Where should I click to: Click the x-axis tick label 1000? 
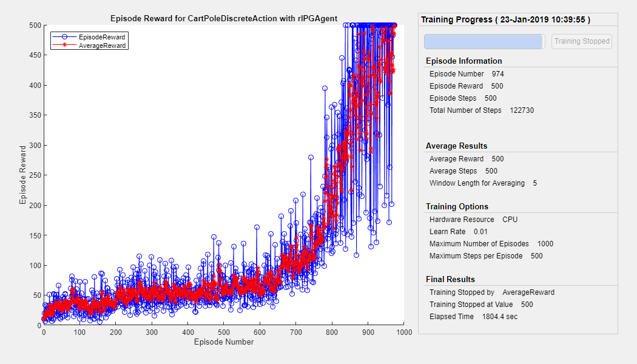404,332
